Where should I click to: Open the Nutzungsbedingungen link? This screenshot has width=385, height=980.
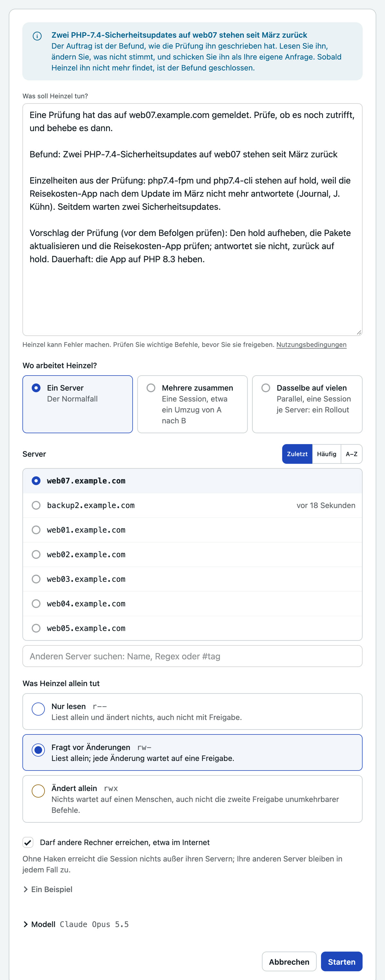click(x=311, y=345)
